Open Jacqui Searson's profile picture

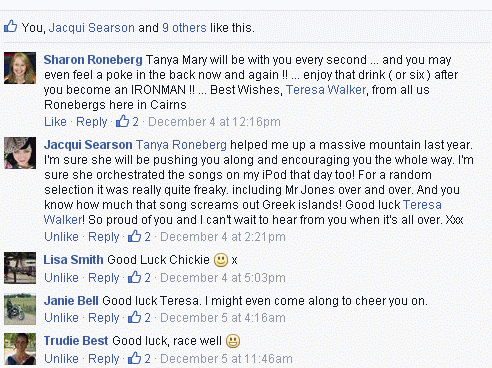pos(20,153)
